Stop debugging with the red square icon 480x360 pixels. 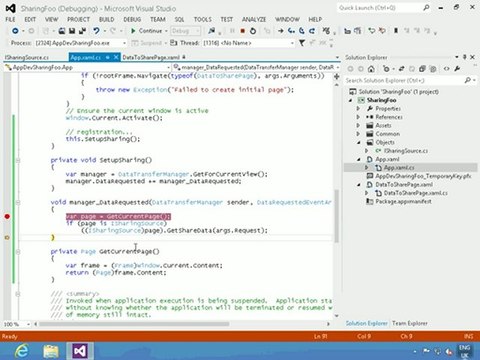point(243,31)
